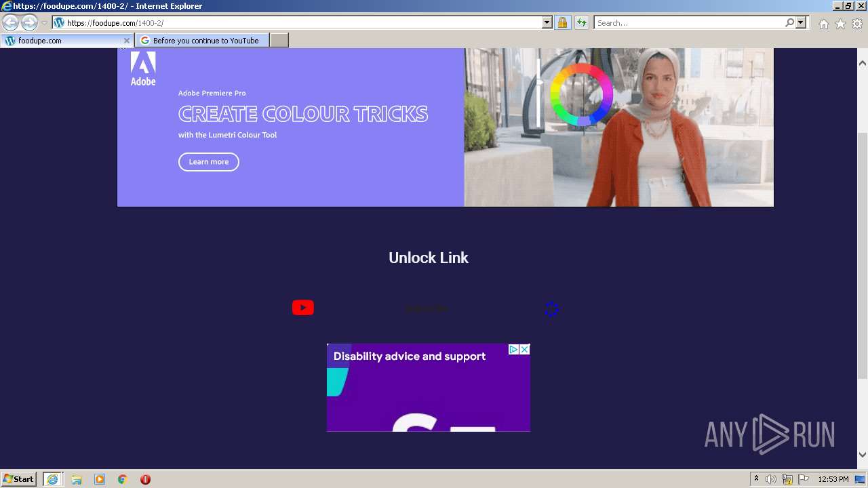The width and height of the screenshot is (868, 488).
Task: Open the Tools gear icon
Action: (857, 24)
